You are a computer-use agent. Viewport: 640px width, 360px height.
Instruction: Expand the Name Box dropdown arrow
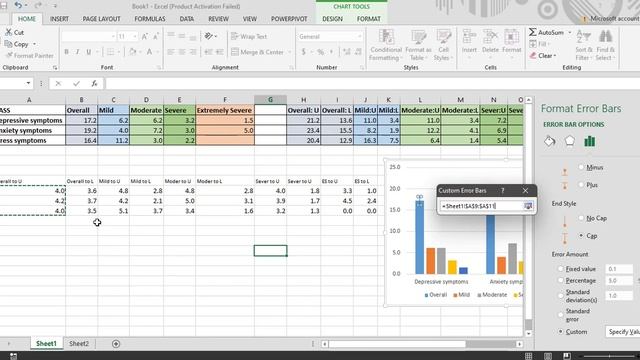(28, 83)
